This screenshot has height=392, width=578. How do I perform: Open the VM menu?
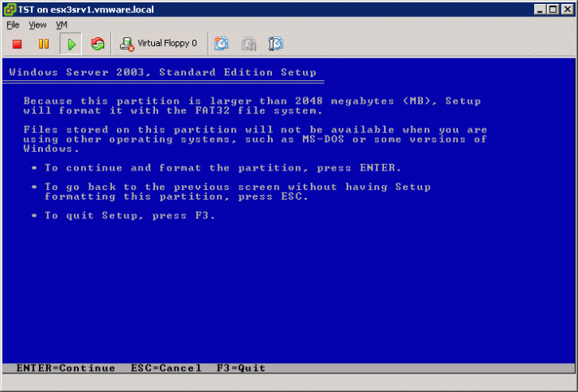click(61, 25)
